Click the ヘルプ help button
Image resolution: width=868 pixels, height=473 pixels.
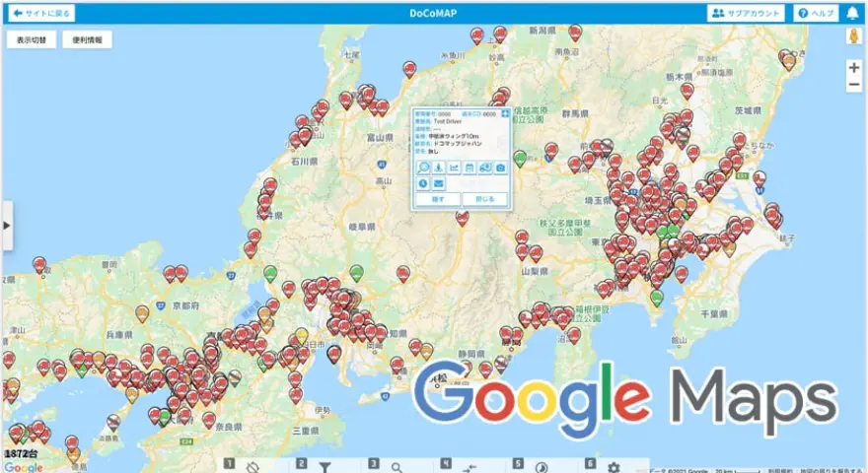[x=816, y=14]
